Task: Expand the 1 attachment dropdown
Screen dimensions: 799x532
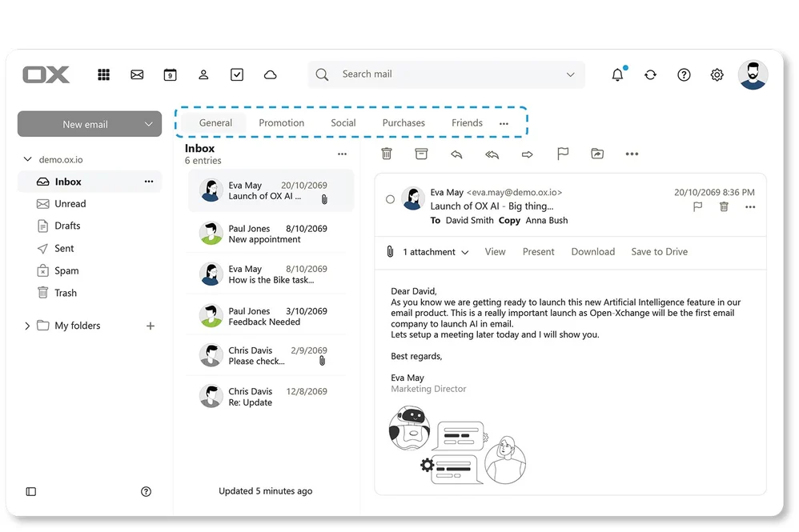Action: point(464,252)
